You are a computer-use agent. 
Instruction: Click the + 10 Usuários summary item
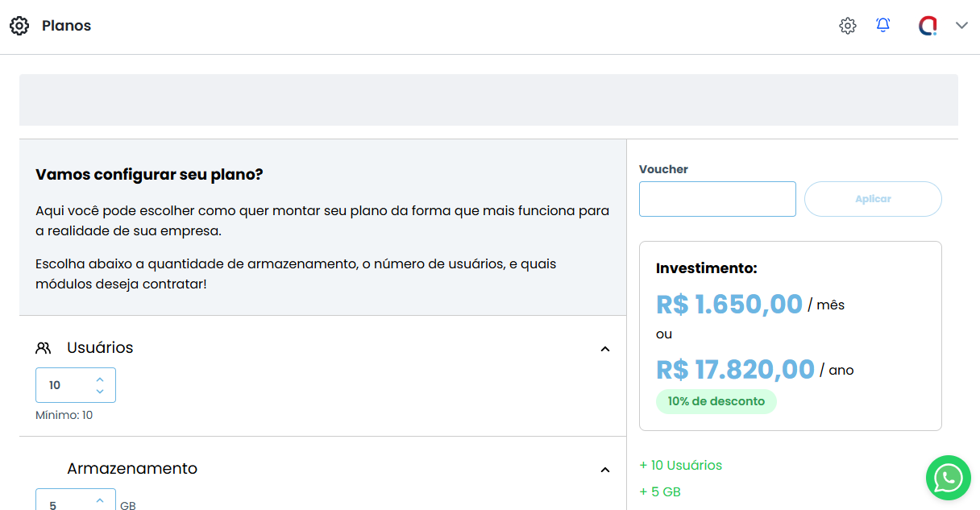point(681,466)
